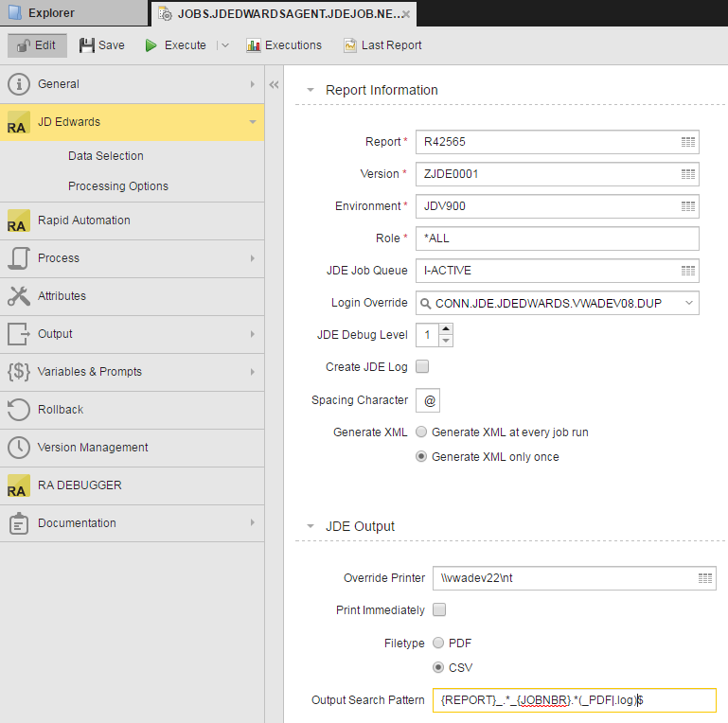Select the CSV filetype radio button
This screenshot has height=723, width=728.
click(438, 667)
